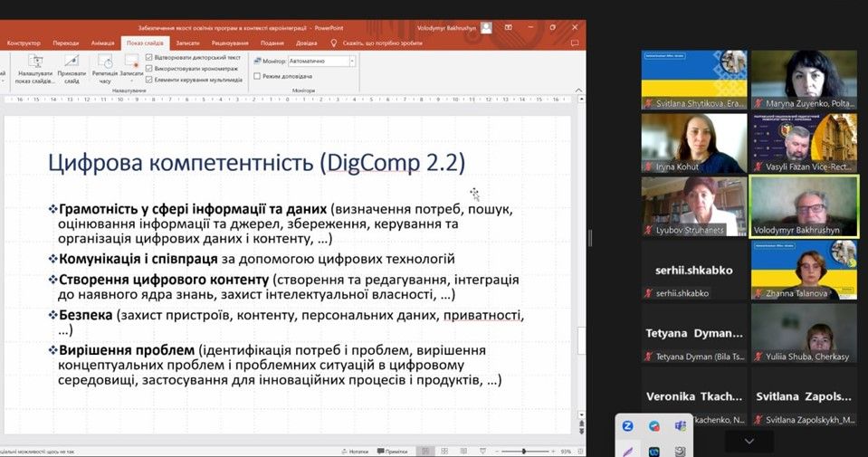This screenshot has height=457, width=868.
Task: Click the lightbulb Tell Me icon
Action: 333,43
